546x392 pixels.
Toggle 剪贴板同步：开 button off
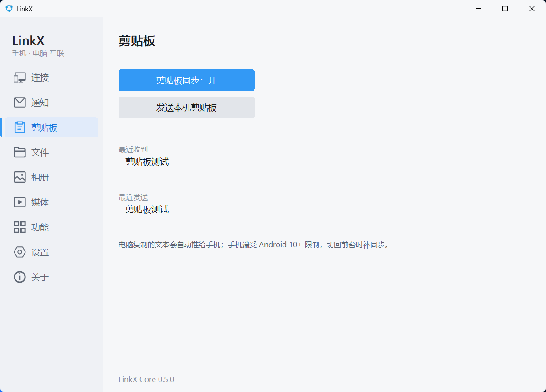[x=187, y=80]
